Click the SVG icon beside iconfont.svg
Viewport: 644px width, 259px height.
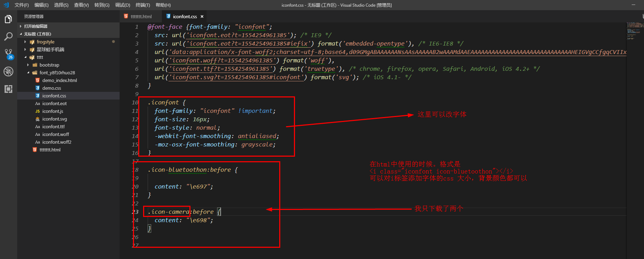38,119
